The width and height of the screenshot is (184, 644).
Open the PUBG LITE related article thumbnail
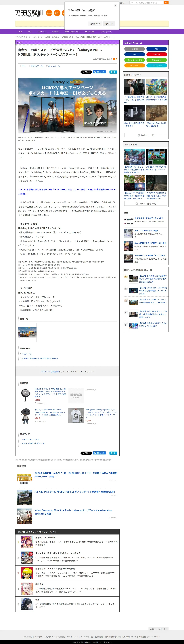[x=25, y=479]
